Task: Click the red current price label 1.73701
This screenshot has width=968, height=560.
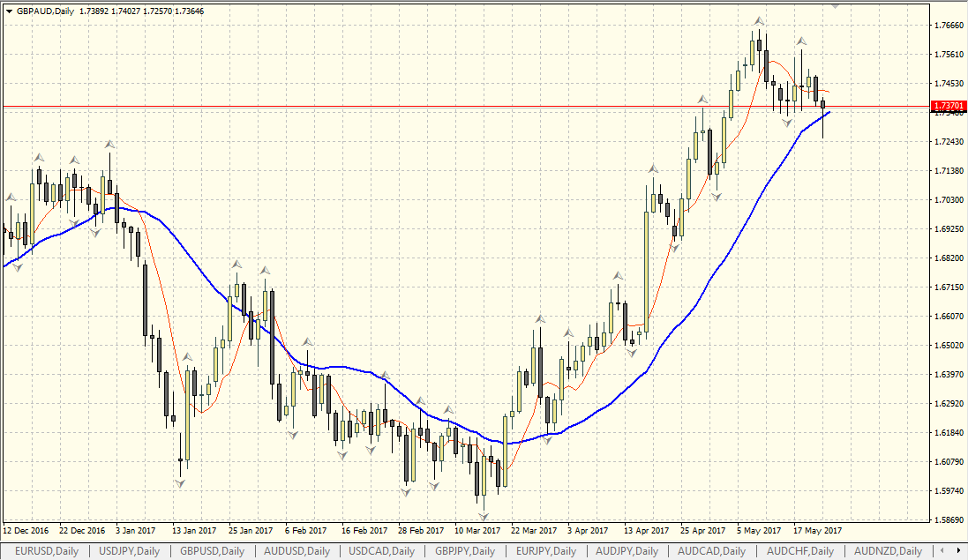Action: 949,106
